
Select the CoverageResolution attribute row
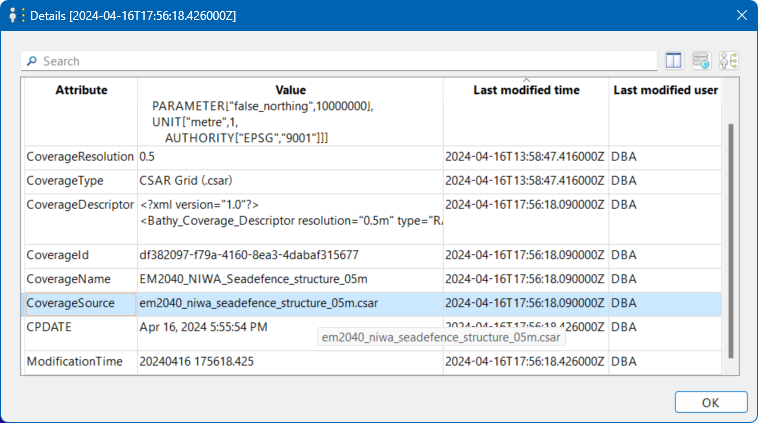click(80, 157)
